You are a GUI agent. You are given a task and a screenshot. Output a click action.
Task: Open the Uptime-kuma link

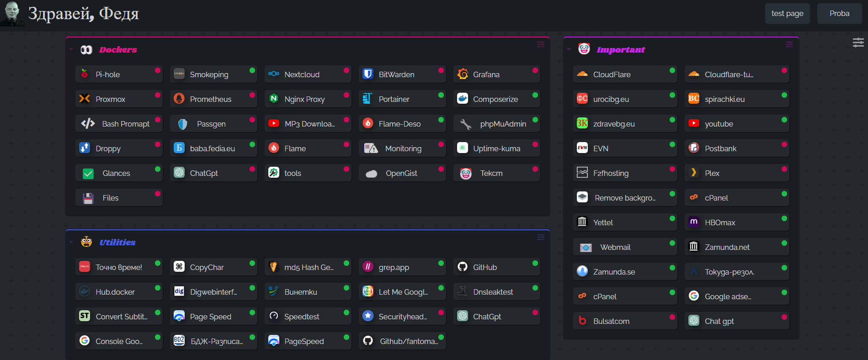(x=496, y=148)
